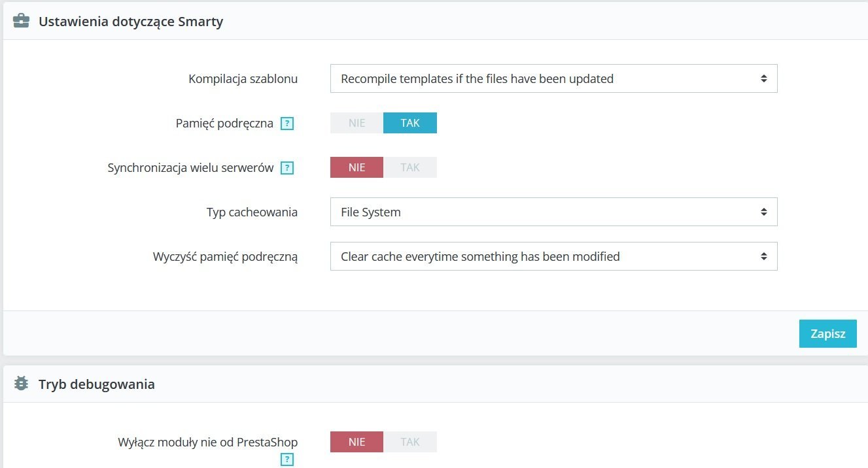Click the Typ cacheowania dropdown arrows
Screen dimensions: 868x468
[763, 212]
